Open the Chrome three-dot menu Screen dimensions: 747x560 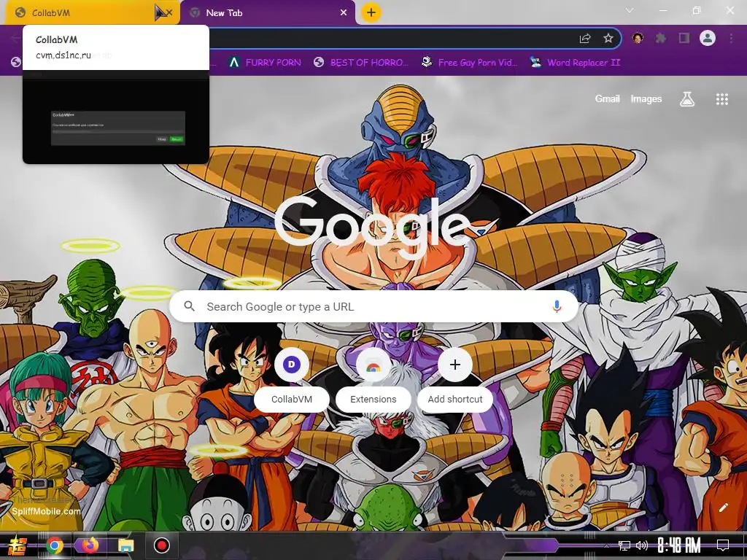pyautogui.click(x=731, y=38)
